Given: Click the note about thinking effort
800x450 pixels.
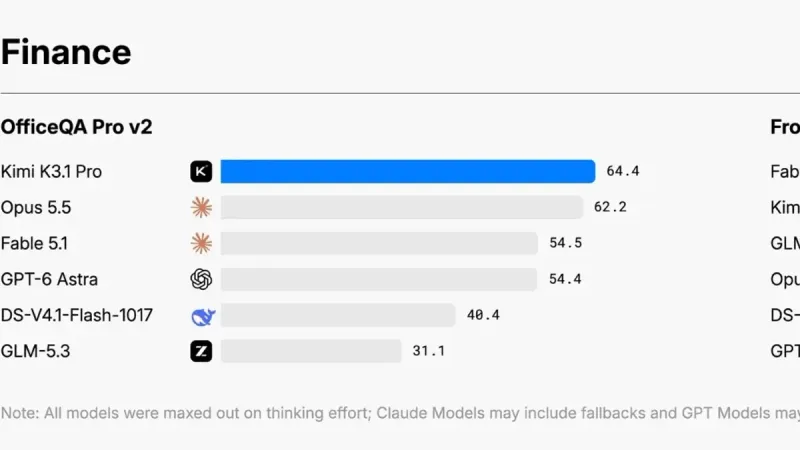Looking at the screenshot, I should pyautogui.click(x=400, y=413).
